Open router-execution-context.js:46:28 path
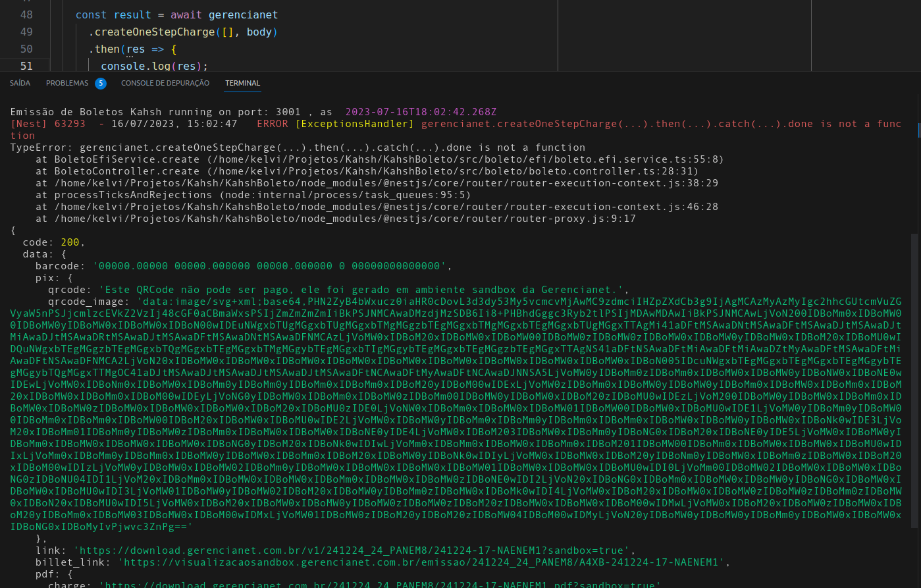This screenshot has width=921, height=588. point(386,207)
